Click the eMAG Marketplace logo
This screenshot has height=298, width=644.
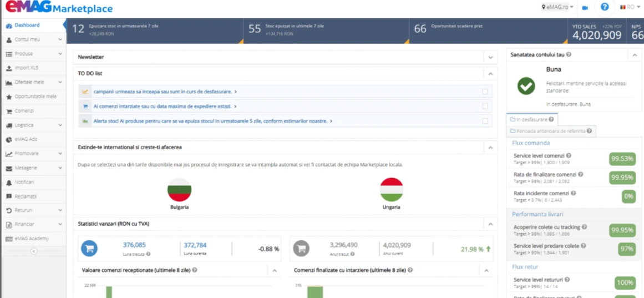click(59, 8)
